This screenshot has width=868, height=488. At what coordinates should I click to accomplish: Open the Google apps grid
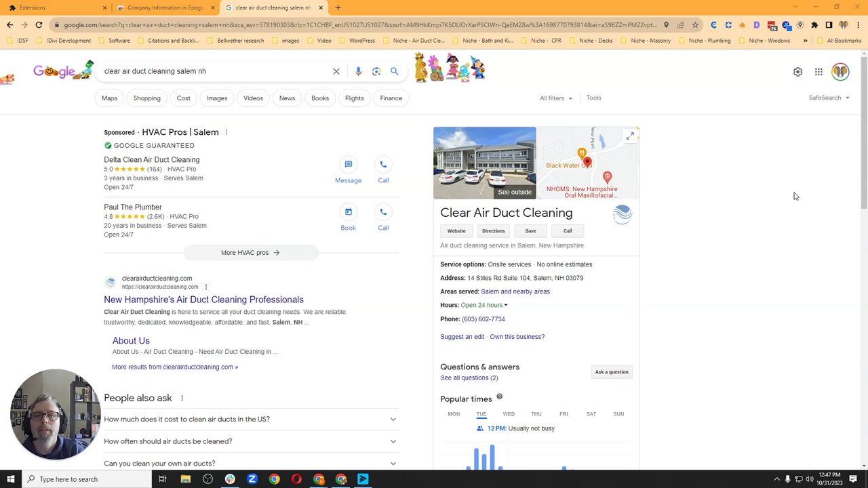pos(818,72)
